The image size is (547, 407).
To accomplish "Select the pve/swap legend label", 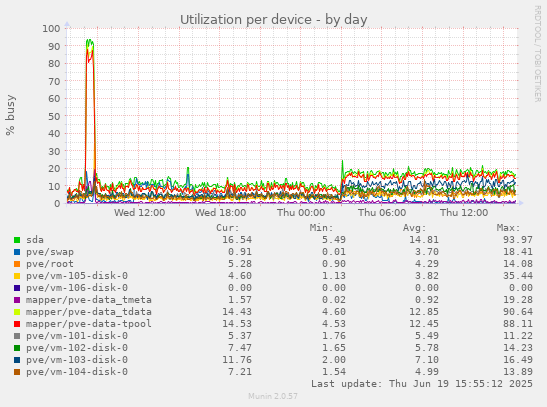I will 50,252.
